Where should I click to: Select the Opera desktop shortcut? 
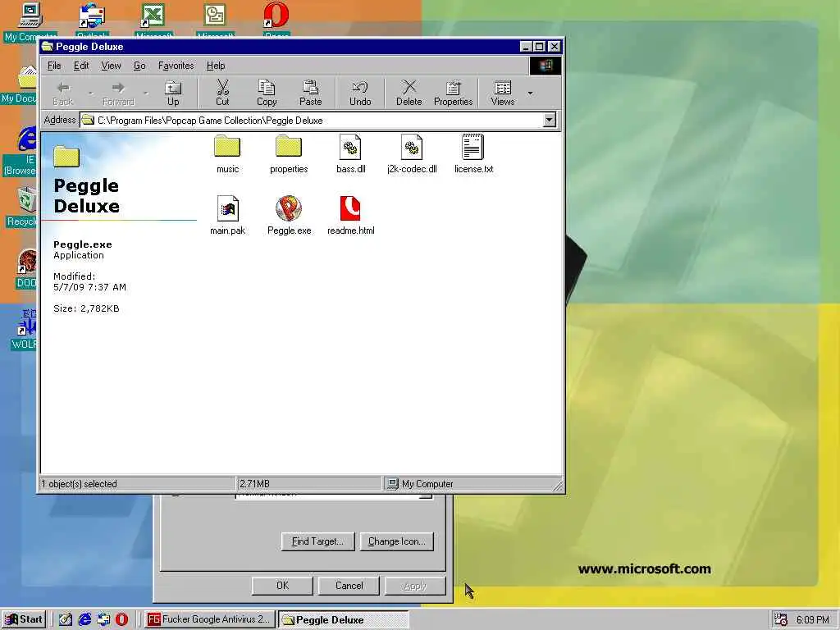276,21
